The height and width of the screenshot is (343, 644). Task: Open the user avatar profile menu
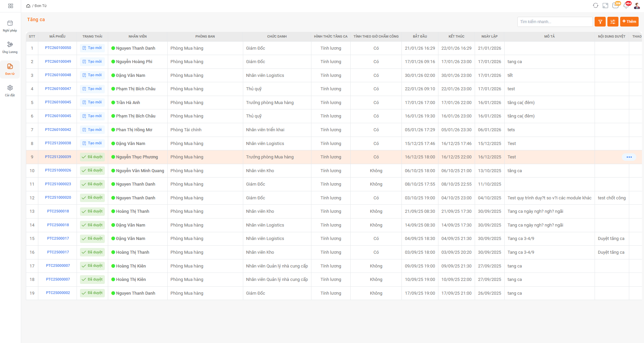637,6
